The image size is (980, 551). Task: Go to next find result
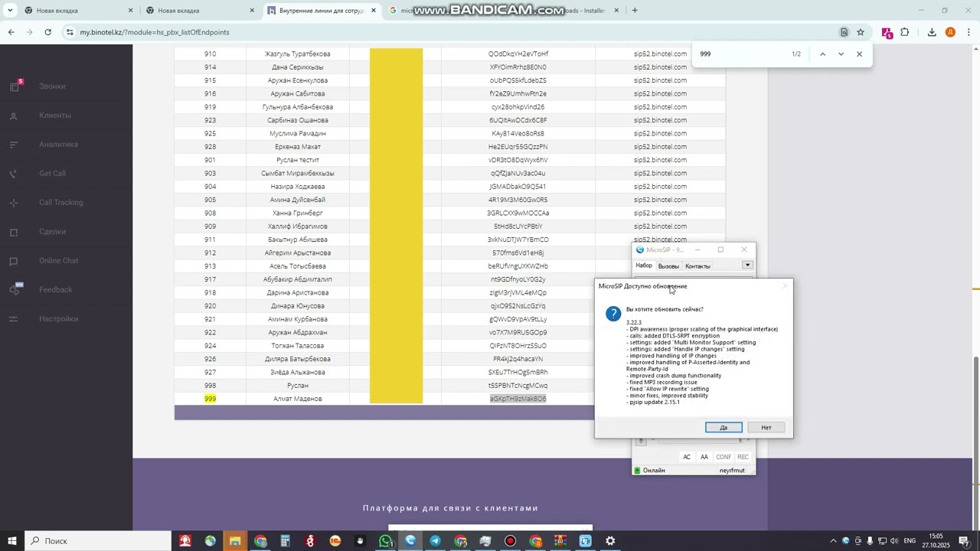coord(841,54)
